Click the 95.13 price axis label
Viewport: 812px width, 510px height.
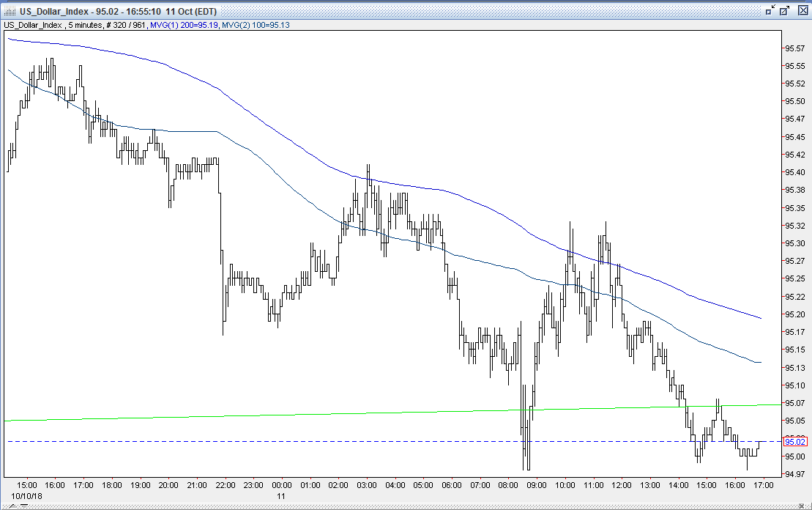(x=795, y=367)
